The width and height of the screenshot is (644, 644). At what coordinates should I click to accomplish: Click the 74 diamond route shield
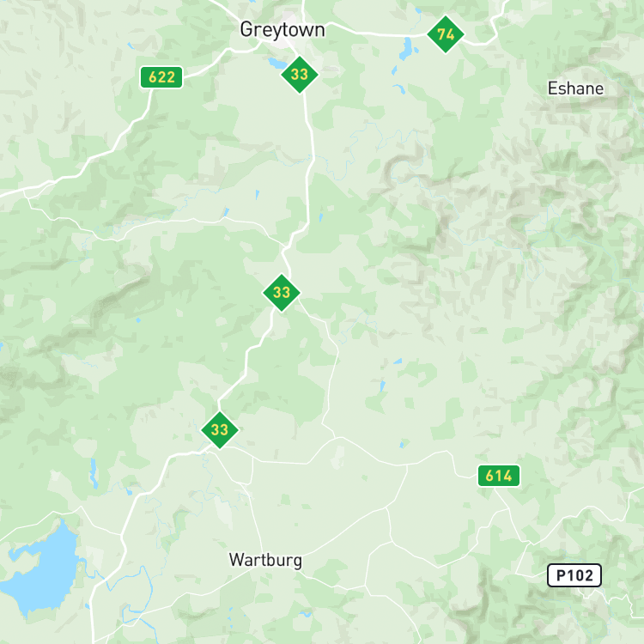[x=446, y=34]
